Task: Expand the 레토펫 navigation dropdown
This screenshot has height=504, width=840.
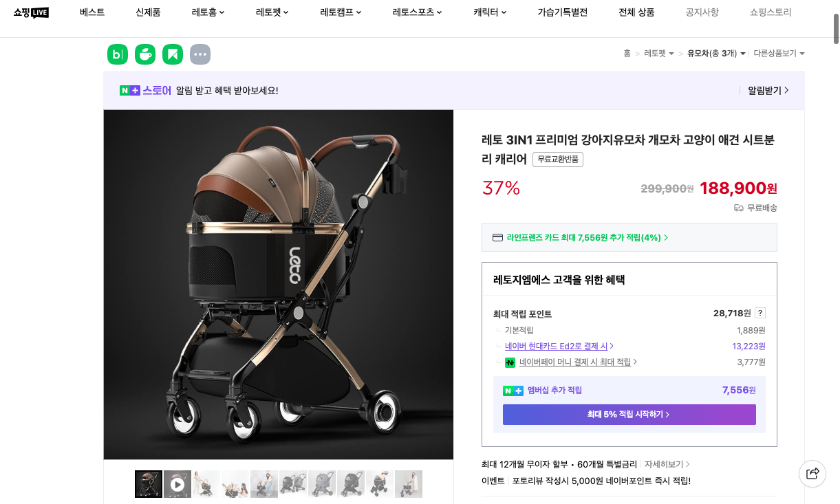Action: click(x=271, y=12)
